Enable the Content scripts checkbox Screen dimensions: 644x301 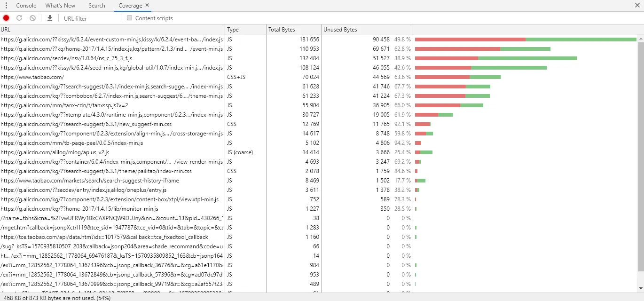tap(130, 18)
